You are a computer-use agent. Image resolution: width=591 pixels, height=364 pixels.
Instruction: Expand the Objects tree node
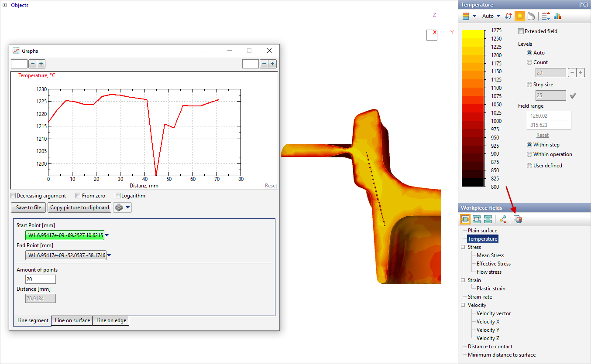click(5, 5)
